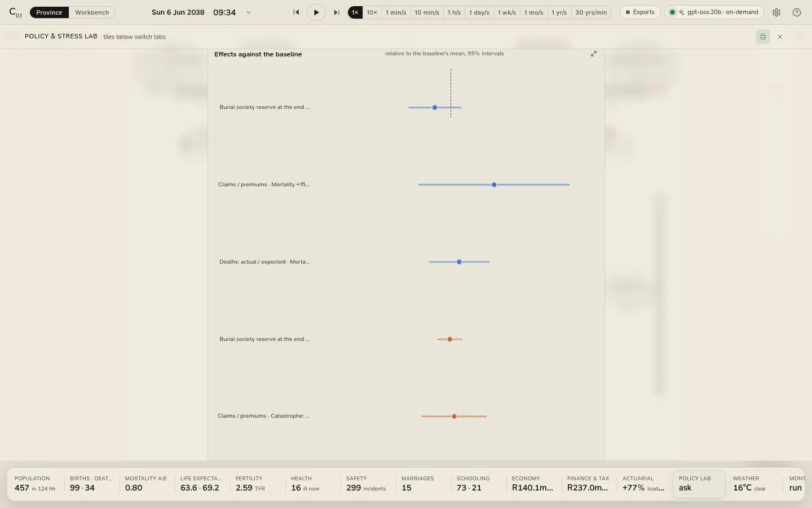This screenshot has width=812, height=508.
Task: Step forward with the skip-next icon
Action: (x=337, y=12)
